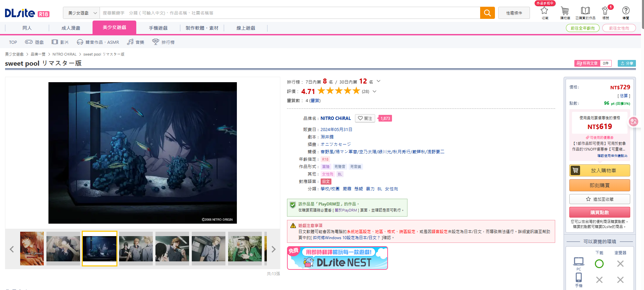This screenshot has width=644, height=290.
Task: Open the shopping cart icon in header
Action: pos(565,12)
